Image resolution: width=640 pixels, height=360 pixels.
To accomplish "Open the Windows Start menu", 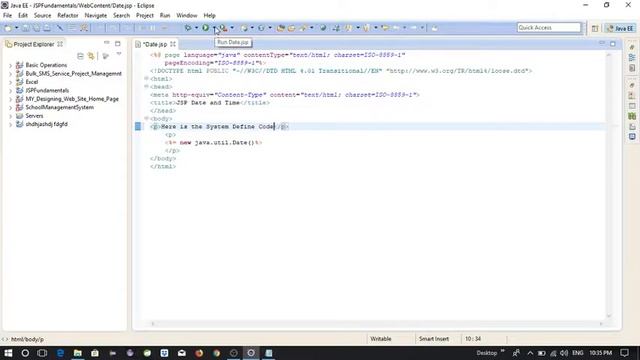I will tap(8, 353).
